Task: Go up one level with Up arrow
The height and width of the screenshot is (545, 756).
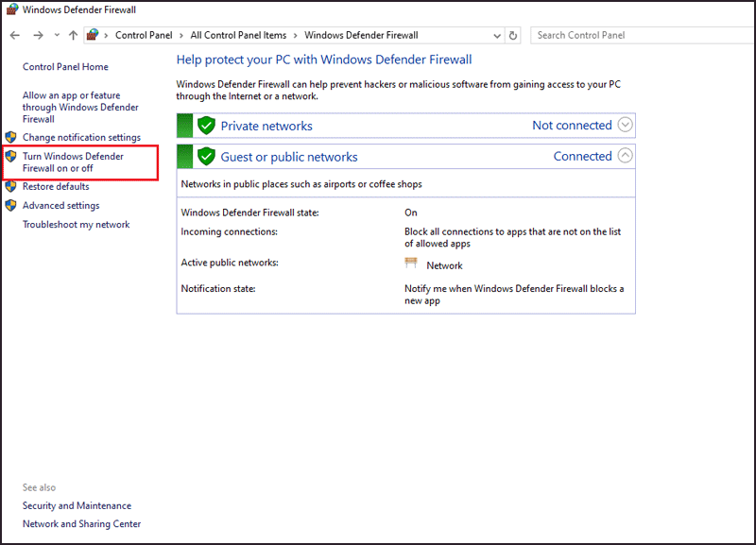Action: tap(73, 35)
